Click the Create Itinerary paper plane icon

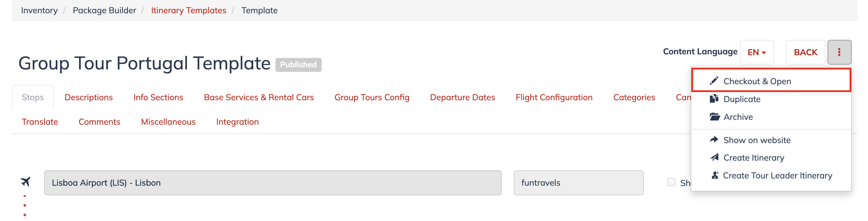(714, 157)
